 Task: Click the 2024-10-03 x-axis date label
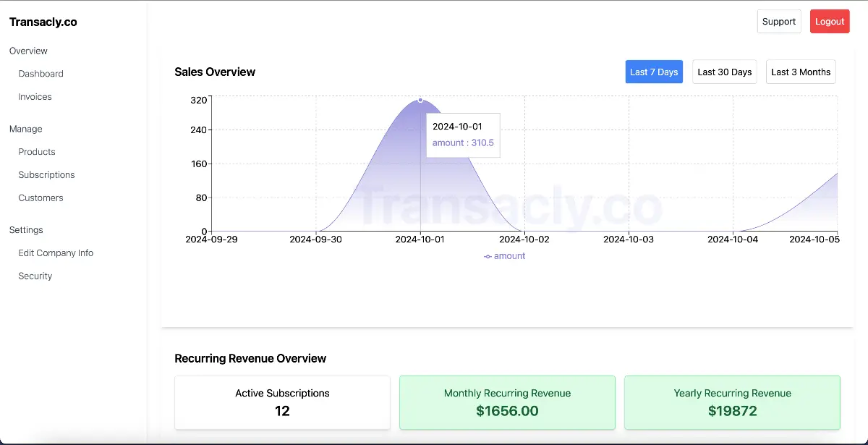629,239
